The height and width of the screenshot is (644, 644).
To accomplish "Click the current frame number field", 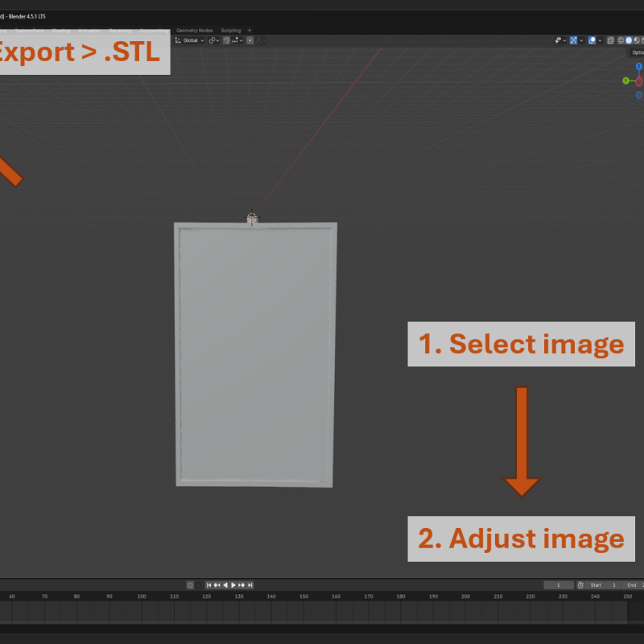I will coord(559,585).
